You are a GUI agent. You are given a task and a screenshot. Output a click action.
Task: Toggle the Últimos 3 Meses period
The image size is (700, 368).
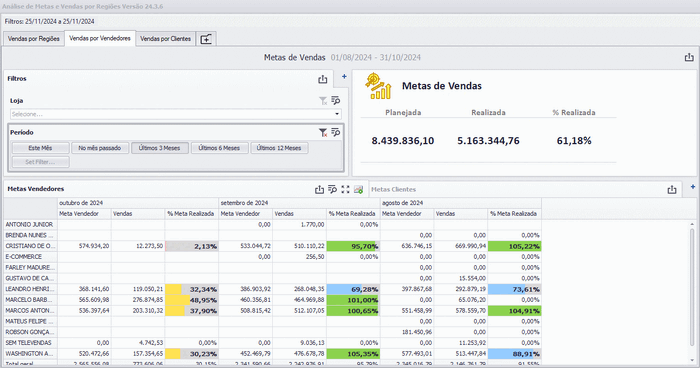tap(159, 148)
